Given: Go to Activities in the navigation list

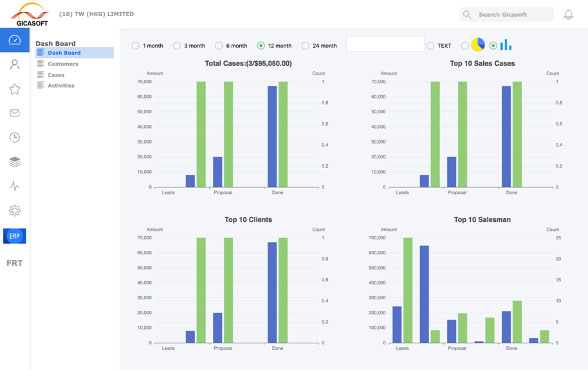Looking at the screenshot, I should point(61,86).
